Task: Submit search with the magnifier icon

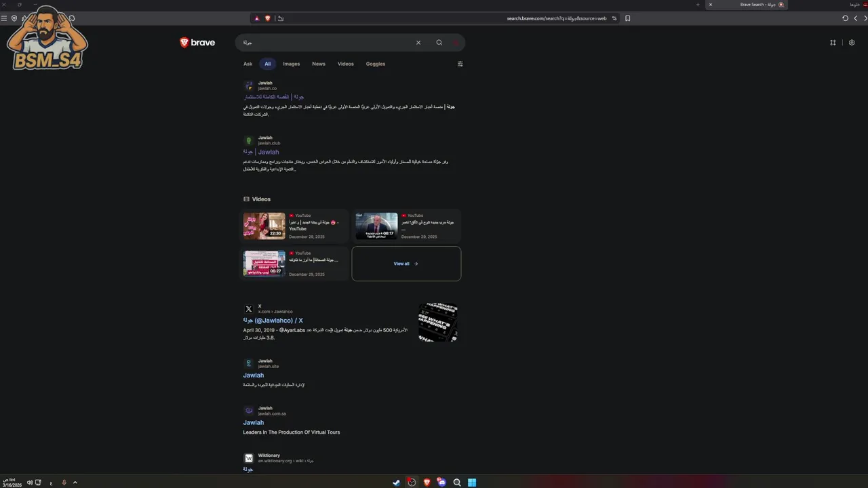Action: point(439,43)
